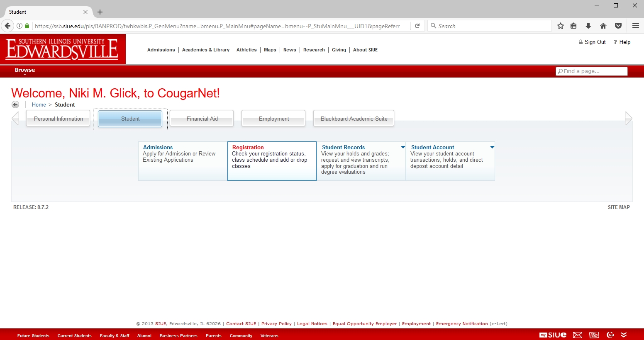Screen dimensions: 644x340
Task: Open the Pocket icon in browser toolbar
Action: 618,26
